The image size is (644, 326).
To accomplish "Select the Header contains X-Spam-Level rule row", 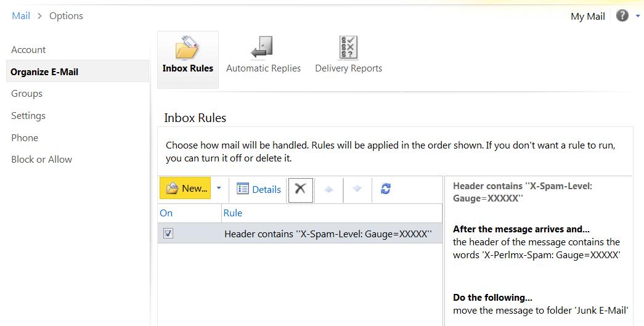I will coord(327,234).
